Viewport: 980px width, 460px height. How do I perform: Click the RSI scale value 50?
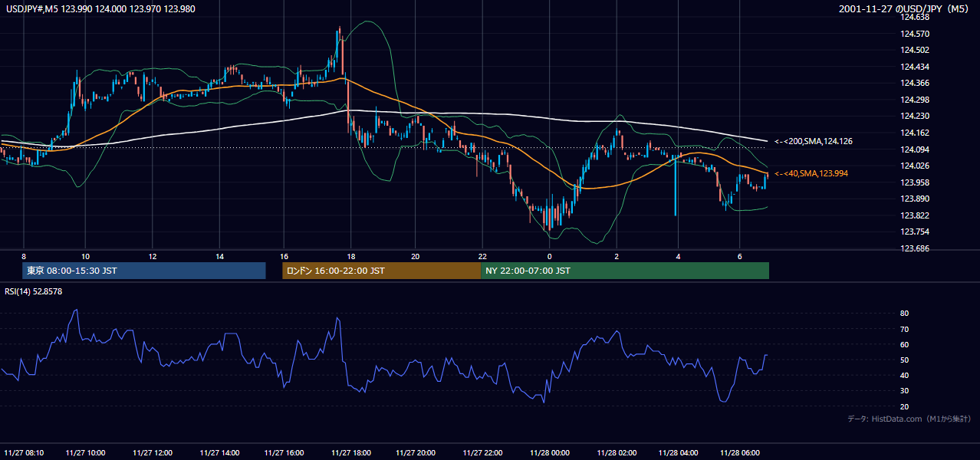(x=904, y=360)
